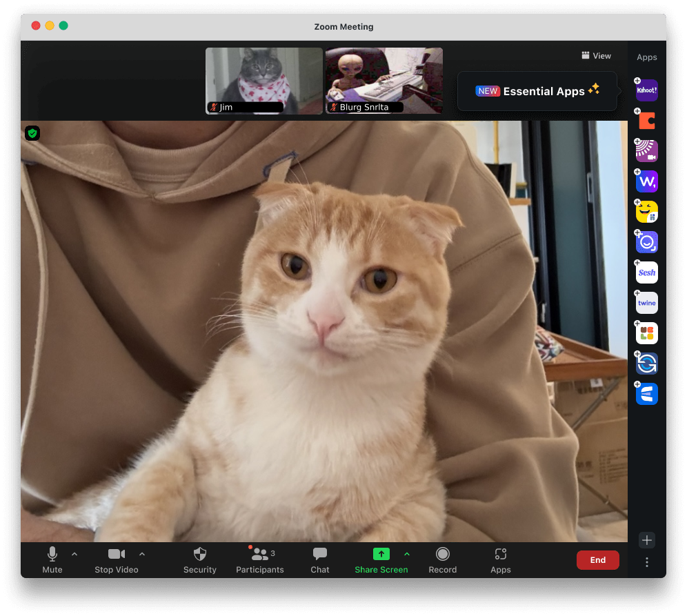Add the blue circular arrows app
This screenshot has width=687, height=616.
tap(646, 364)
